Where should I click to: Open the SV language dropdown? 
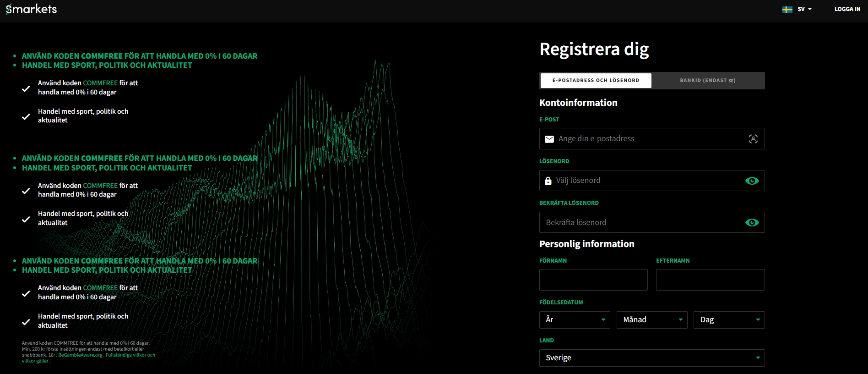[x=804, y=9]
